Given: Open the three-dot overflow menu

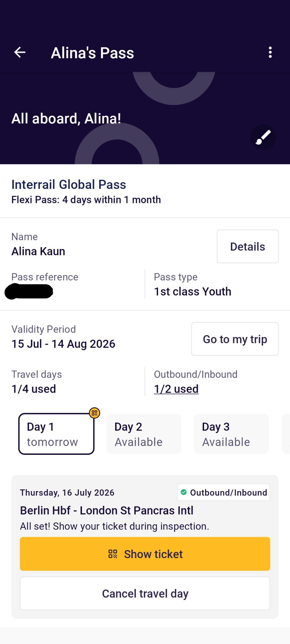Looking at the screenshot, I should (270, 53).
